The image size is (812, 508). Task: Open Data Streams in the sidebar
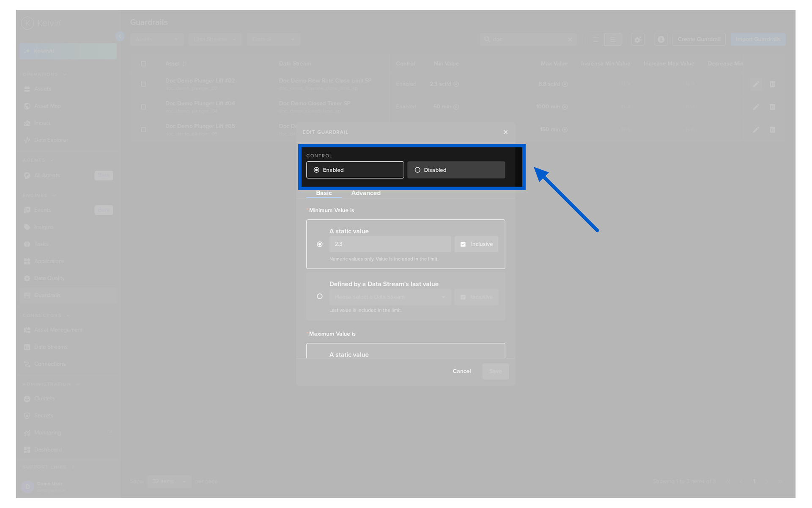[50, 347]
